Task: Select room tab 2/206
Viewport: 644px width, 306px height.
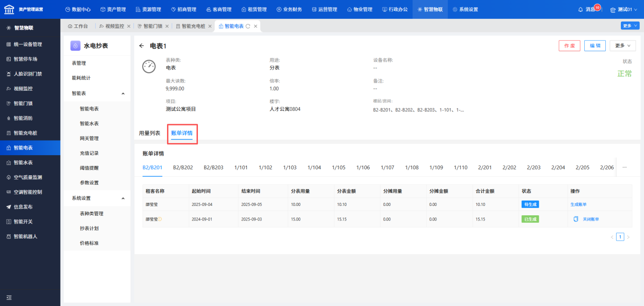Action: click(x=607, y=168)
